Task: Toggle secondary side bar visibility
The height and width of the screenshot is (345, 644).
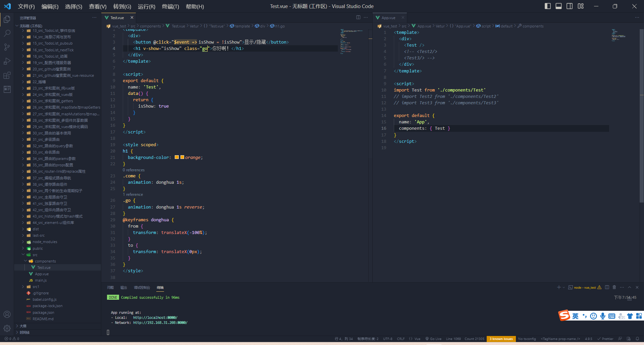Action: 570,6
